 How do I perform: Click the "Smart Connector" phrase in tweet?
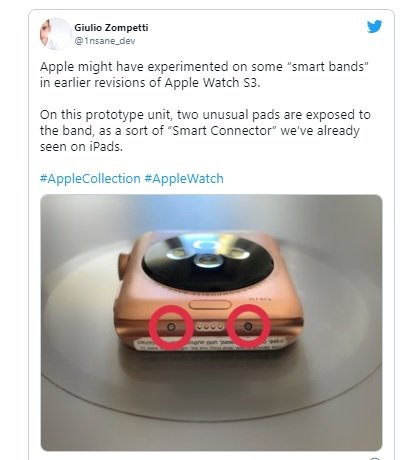click(x=223, y=130)
